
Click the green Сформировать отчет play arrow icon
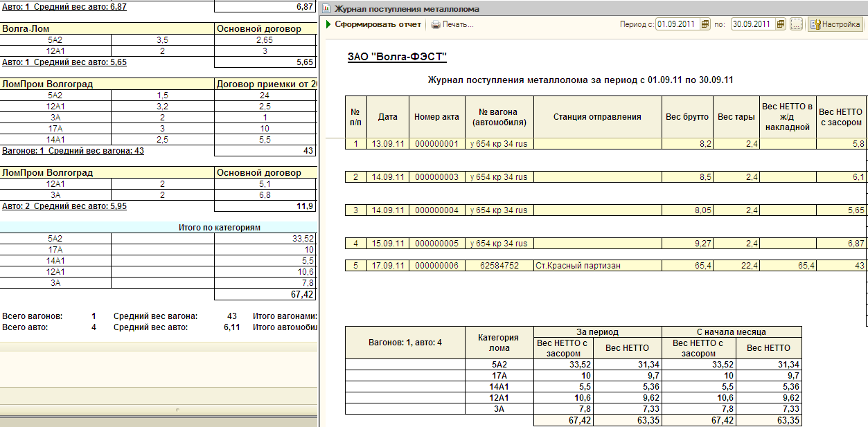coord(328,24)
